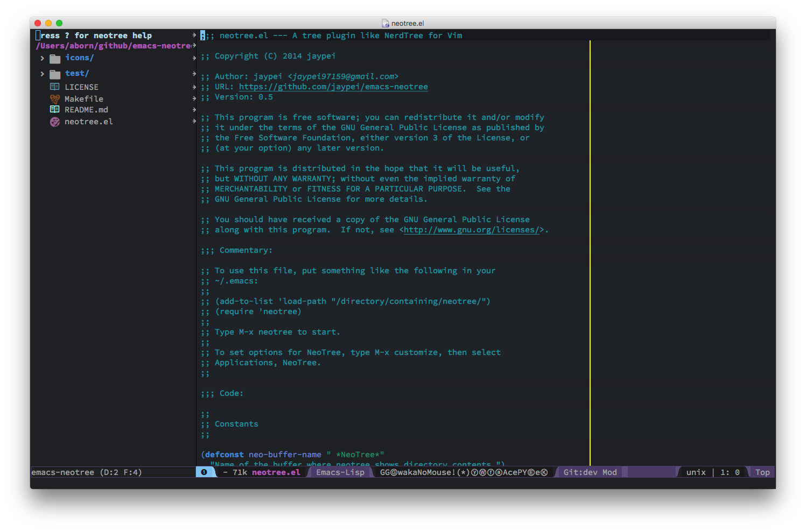This screenshot has width=806, height=532.
Task: Click the jaypei97159@gmail.com email address
Action: [x=343, y=76]
